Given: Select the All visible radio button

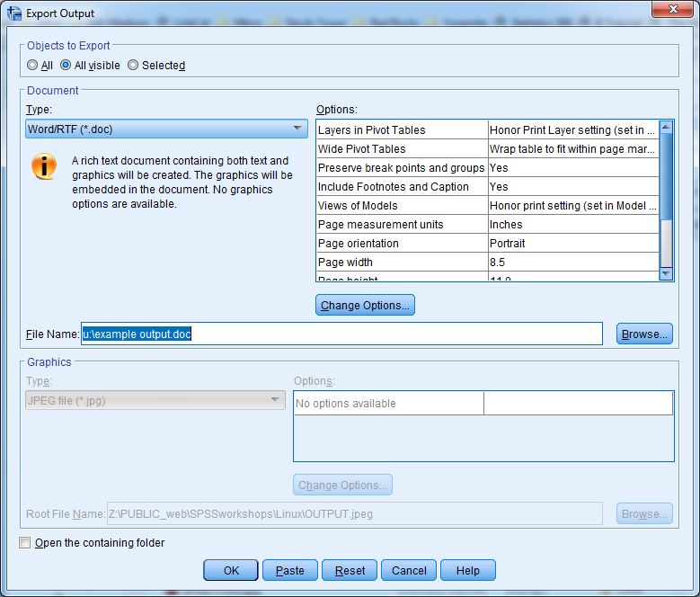Looking at the screenshot, I should point(66,65).
